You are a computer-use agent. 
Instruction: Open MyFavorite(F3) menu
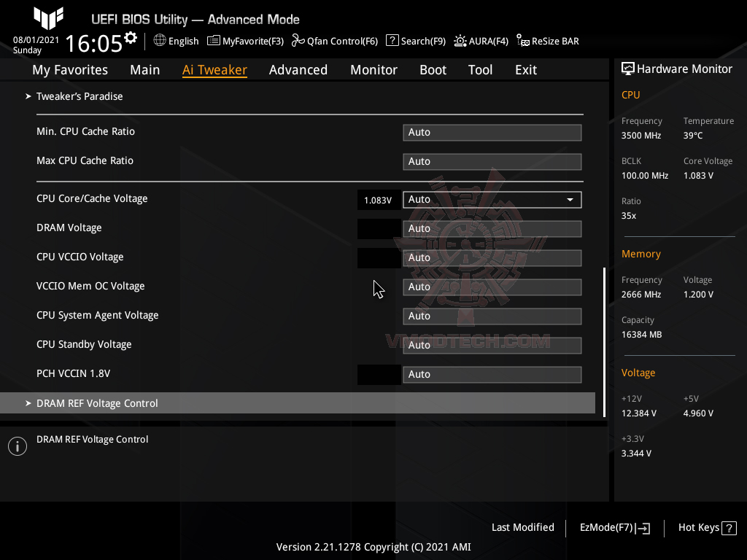(x=245, y=41)
